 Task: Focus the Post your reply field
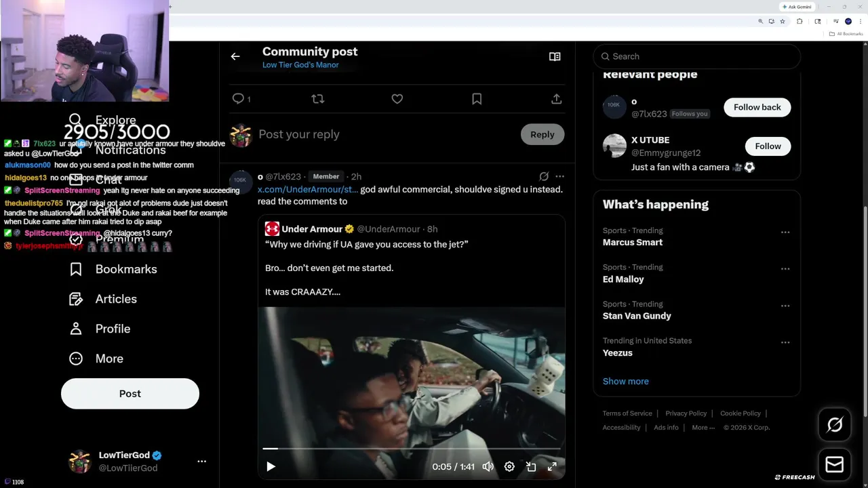click(387, 134)
